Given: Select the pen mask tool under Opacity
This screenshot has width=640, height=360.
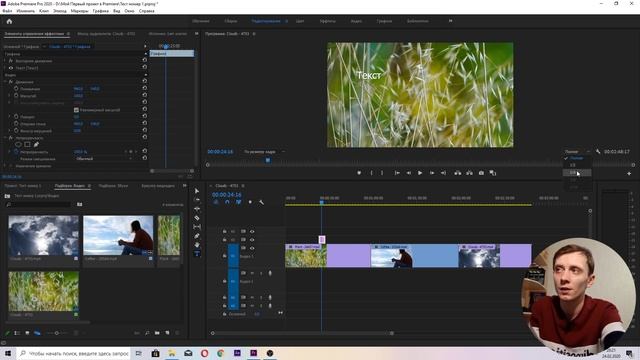Looking at the screenshot, I should 36,144.
